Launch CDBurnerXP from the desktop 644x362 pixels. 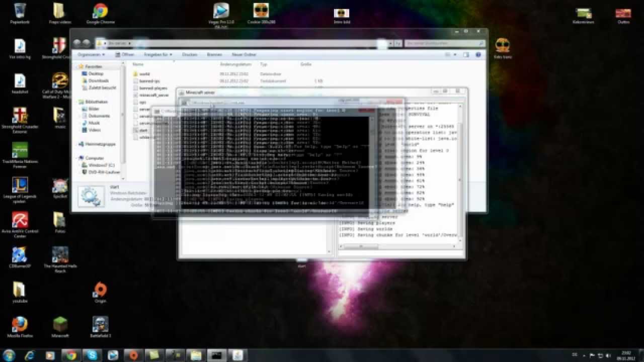(x=20, y=257)
